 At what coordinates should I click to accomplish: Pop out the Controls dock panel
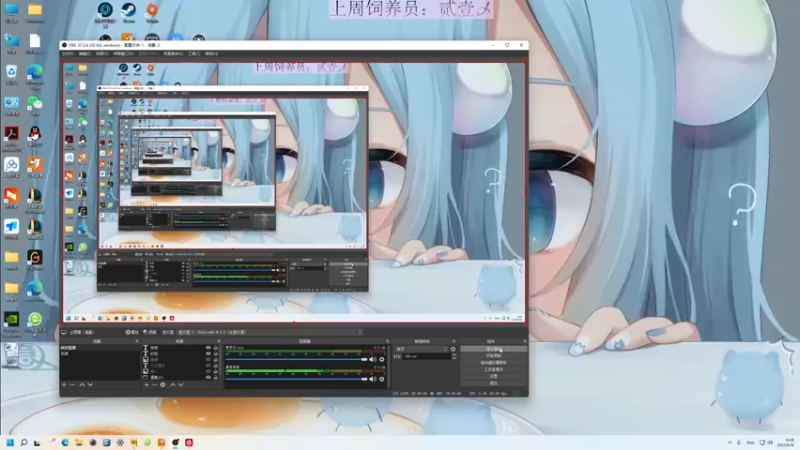[x=524, y=341]
